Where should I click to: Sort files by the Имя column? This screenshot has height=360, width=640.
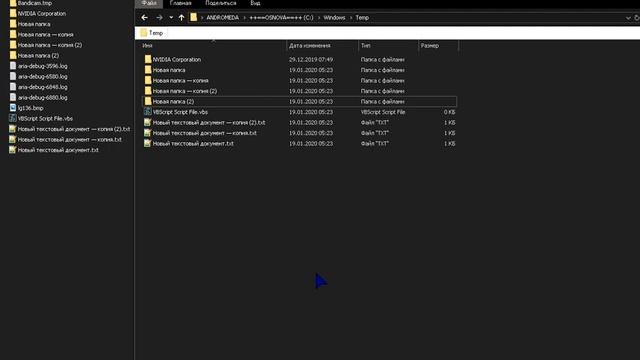pos(147,46)
